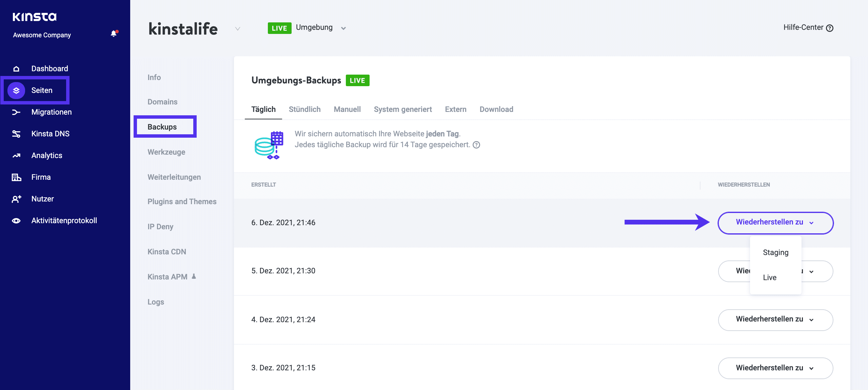Click the Dashboard sidebar icon

click(16, 68)
